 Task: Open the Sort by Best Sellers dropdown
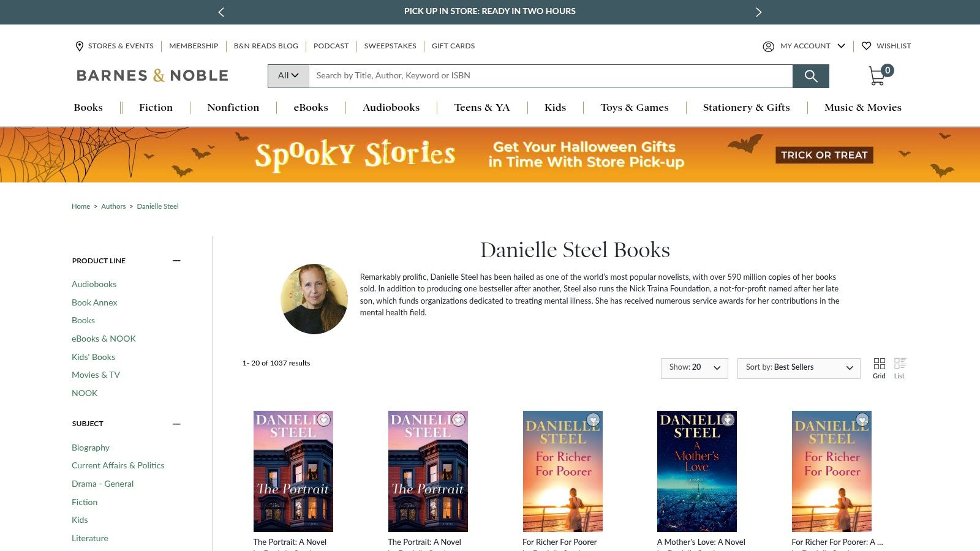798,368
